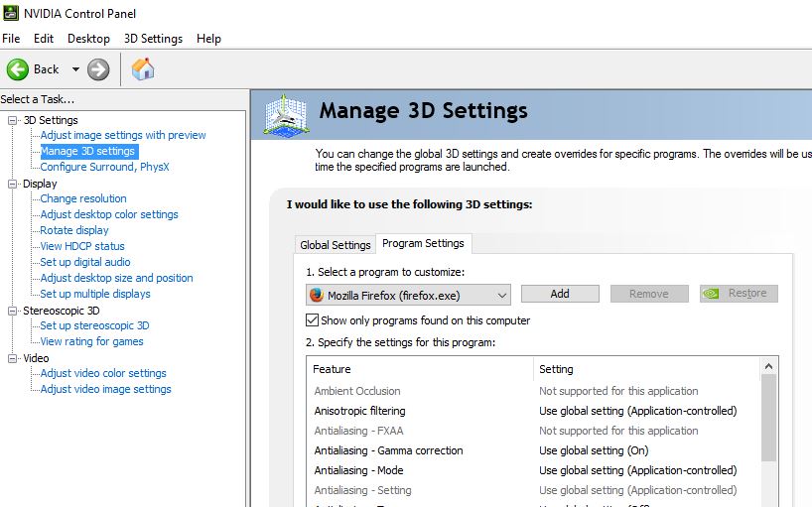Open Set up multiple displays
This screenshot has height=507, width=812.
tap(94, 294)
